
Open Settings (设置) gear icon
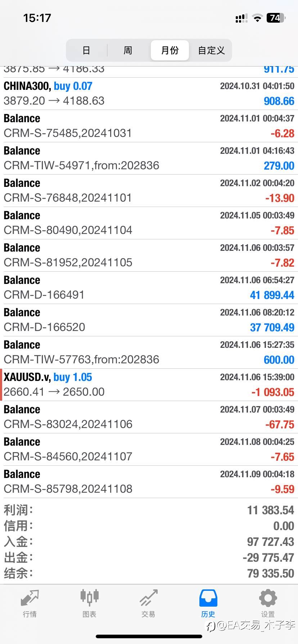pyautogui.click(x=268, y=598)
